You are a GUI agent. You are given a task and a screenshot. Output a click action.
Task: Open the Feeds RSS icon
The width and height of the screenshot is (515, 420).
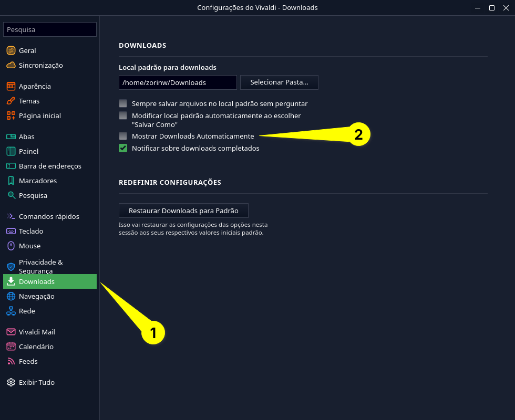[11, 361]
